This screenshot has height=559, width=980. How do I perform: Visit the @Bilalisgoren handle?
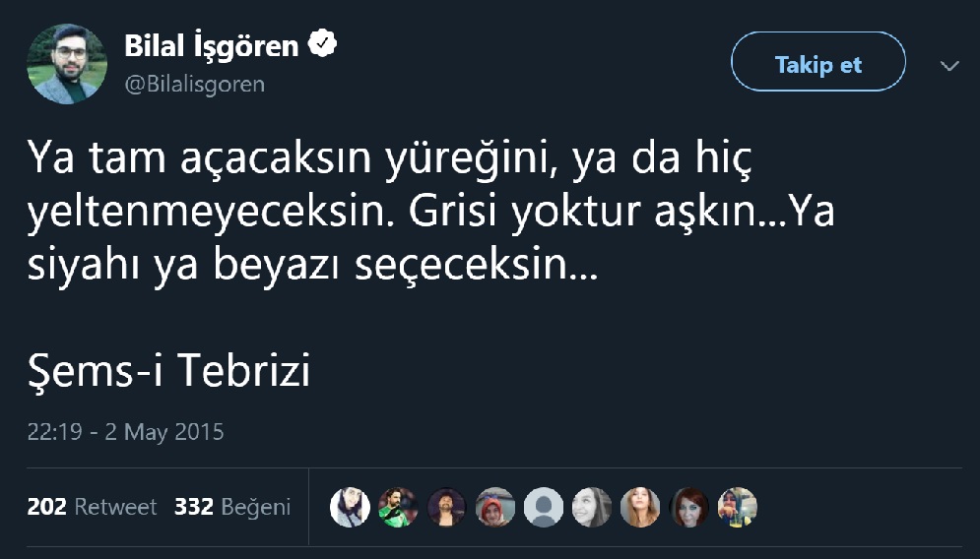tap(194, 84)
